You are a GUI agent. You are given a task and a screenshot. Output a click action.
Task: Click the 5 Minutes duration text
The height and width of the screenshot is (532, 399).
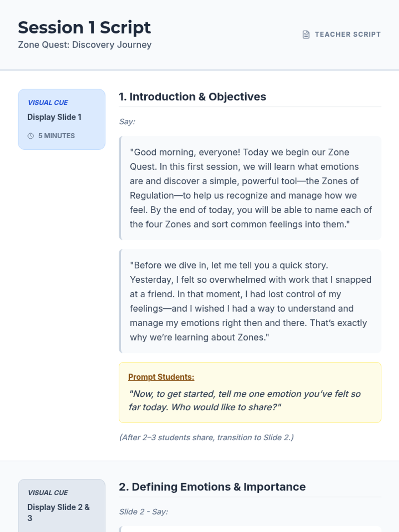(57, 136)
